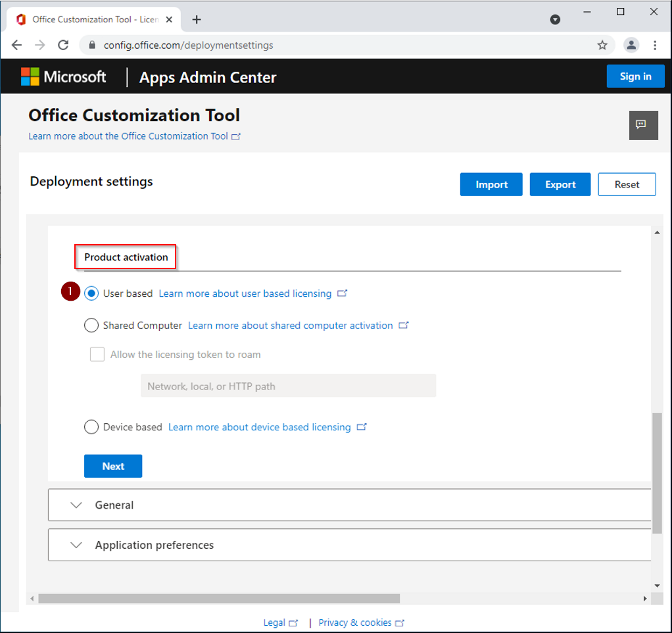Select the User based radio button
The width and height of the screenshot is (672, 633).
(91, 293)
